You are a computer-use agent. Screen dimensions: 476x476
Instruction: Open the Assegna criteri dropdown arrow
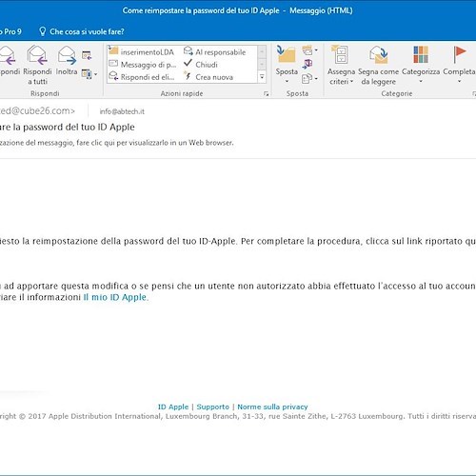coord(351,82)
